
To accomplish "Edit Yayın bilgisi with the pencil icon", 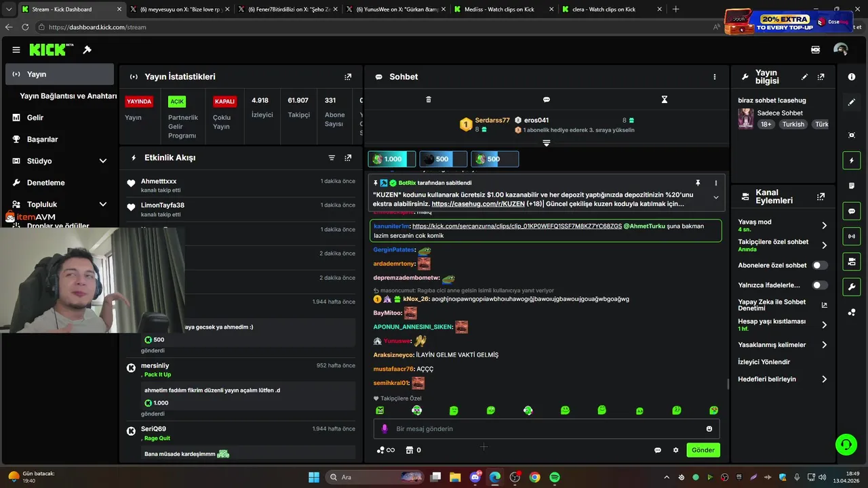I will [805, 77].
